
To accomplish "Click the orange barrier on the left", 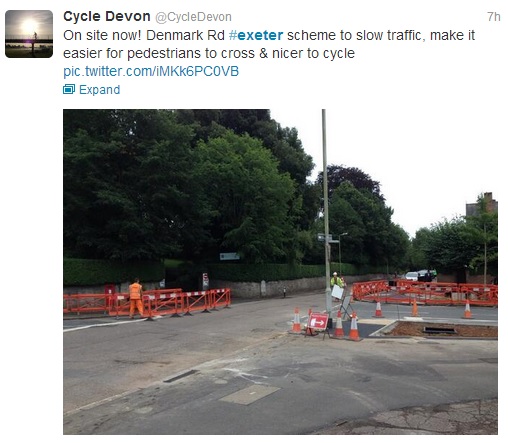I will pos(147,302).
